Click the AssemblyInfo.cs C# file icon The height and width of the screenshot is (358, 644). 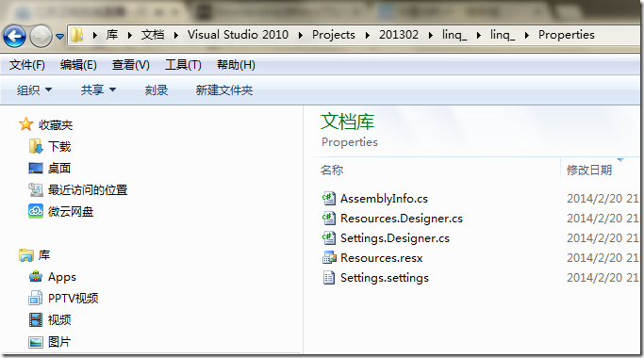328,198
